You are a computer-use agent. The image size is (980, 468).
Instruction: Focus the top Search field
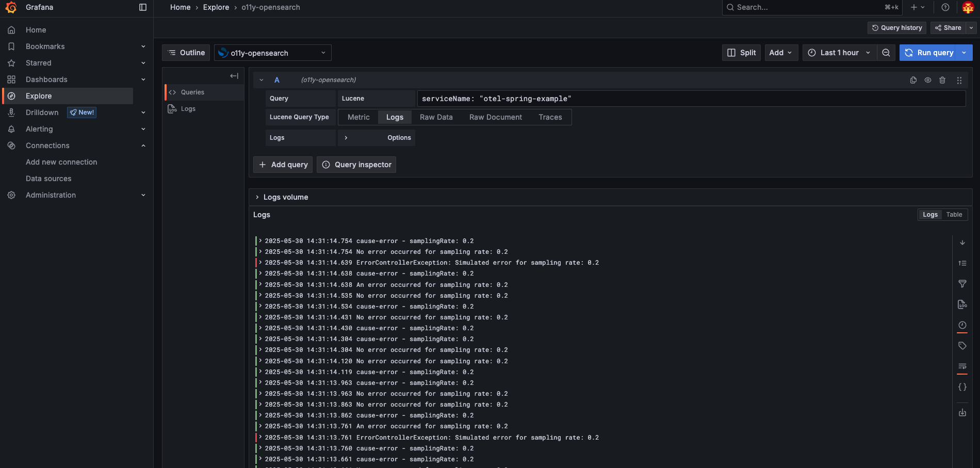(x=812, y=7)
